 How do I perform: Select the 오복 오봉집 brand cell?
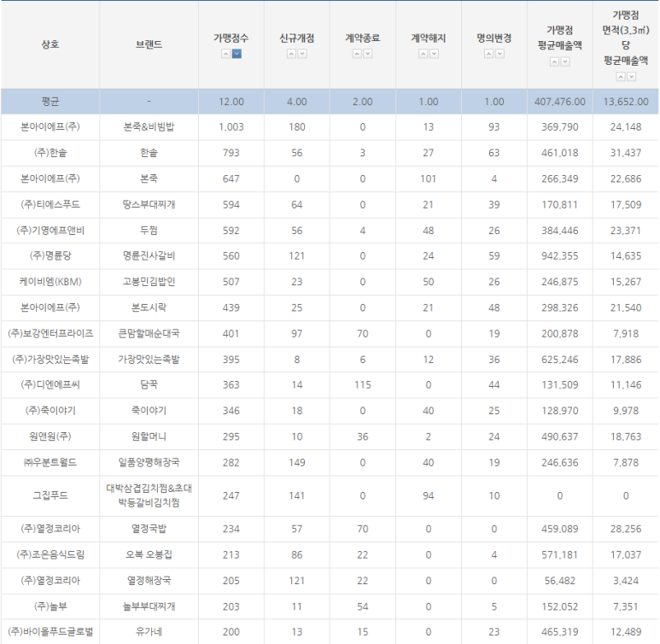149,554
